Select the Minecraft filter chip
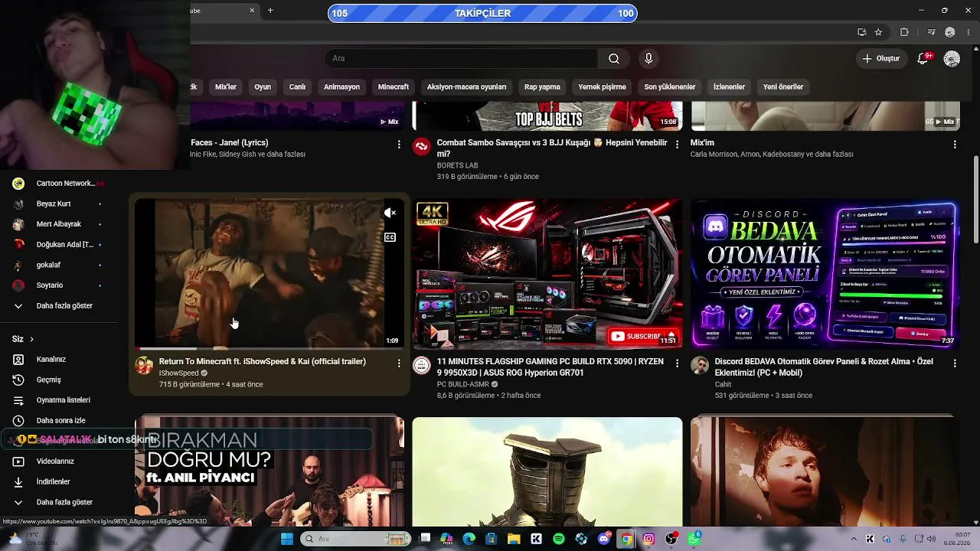Image resolution: width=980 pixels, height=551 pixels. [x=394, y=87]
